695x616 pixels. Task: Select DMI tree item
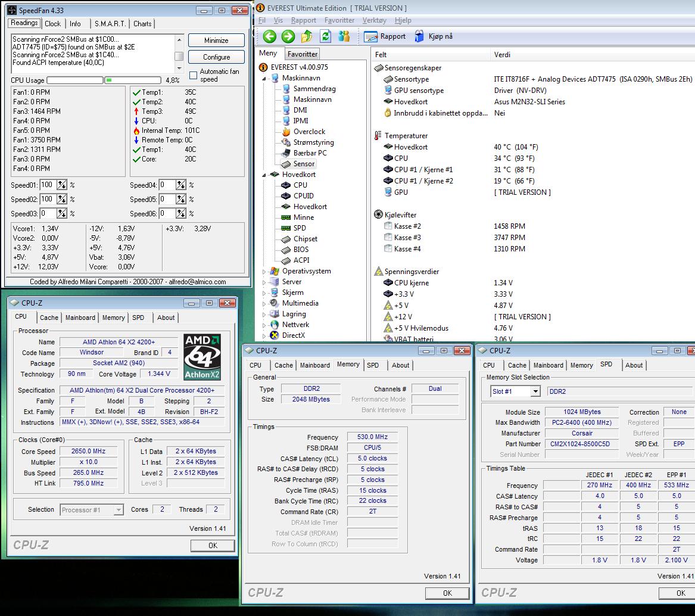295,110
